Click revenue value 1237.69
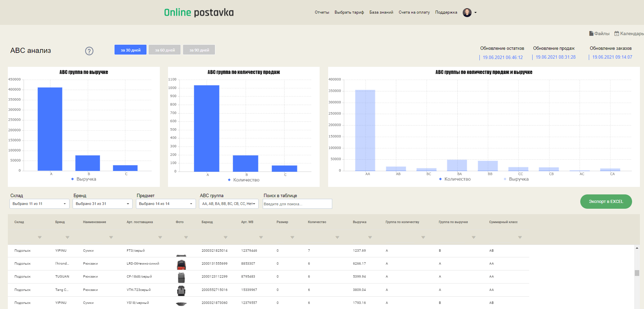Image resolution: width=644 pixels, height=309 pixels. pos(359,251)
